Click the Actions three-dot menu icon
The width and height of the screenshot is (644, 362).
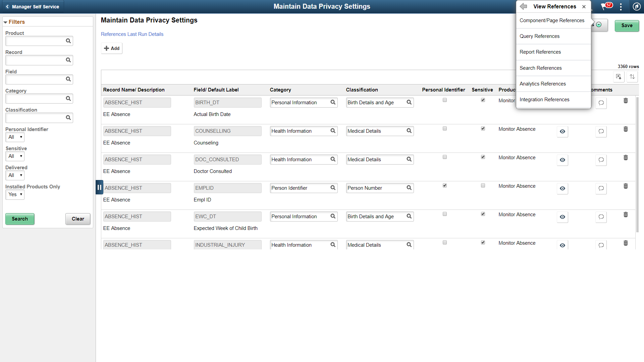click(x=621, y=6)
